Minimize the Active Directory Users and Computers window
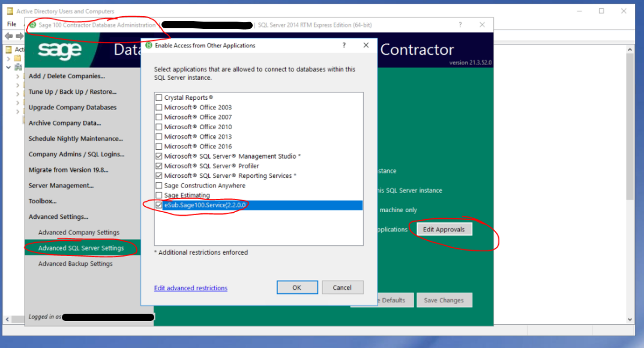This screenshot has width=644, height=348. pyautogui.click(x=579, y=11)
